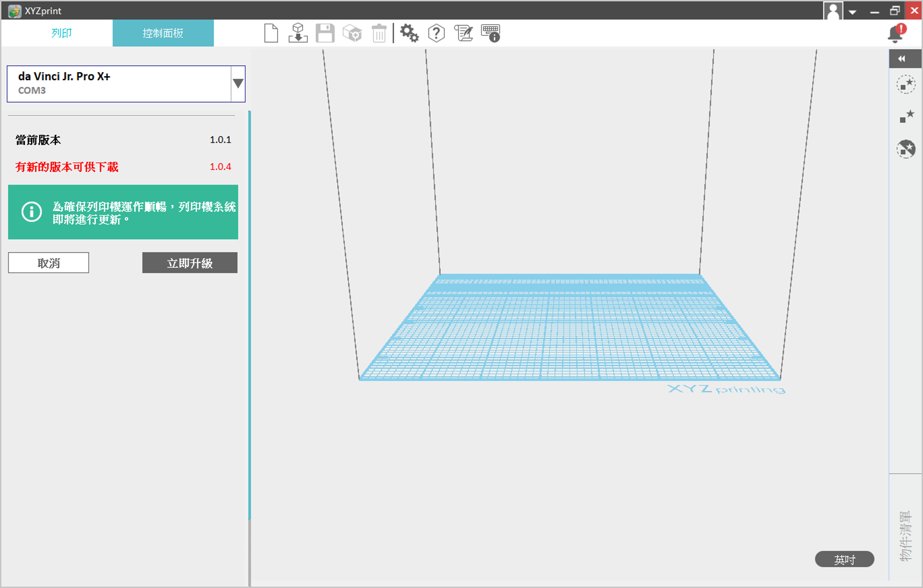The height and width of the screenshot is (588, 923).
Task: Click the scroll and quill icon
Action: click(463, 33)
